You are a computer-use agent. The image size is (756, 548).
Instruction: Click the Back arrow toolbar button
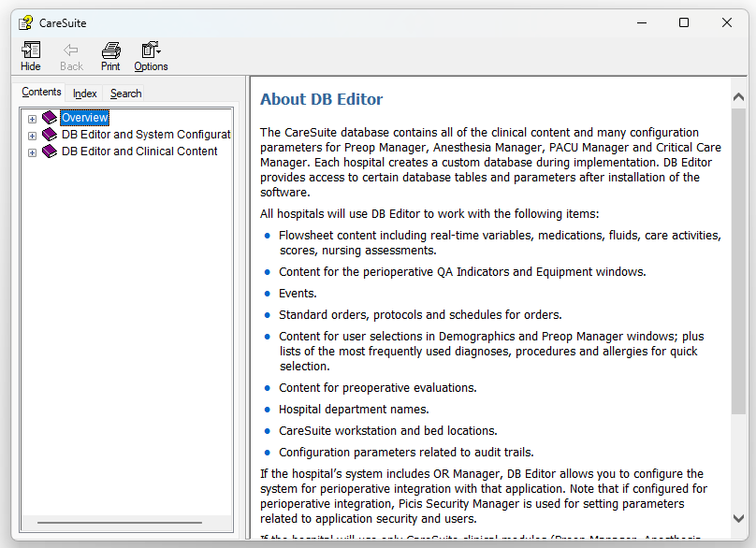(x=71, y=56)
